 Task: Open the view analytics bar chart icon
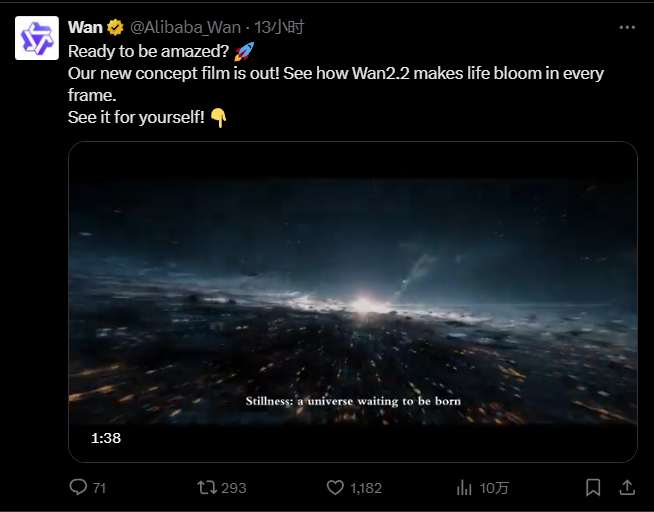pyautogui.click(x=464, y=487)
